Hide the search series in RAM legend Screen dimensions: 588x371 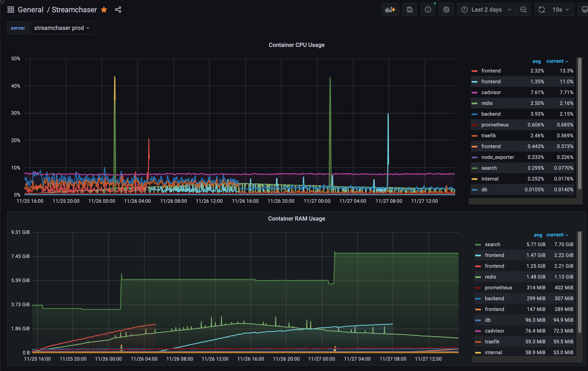click(493, 244)
